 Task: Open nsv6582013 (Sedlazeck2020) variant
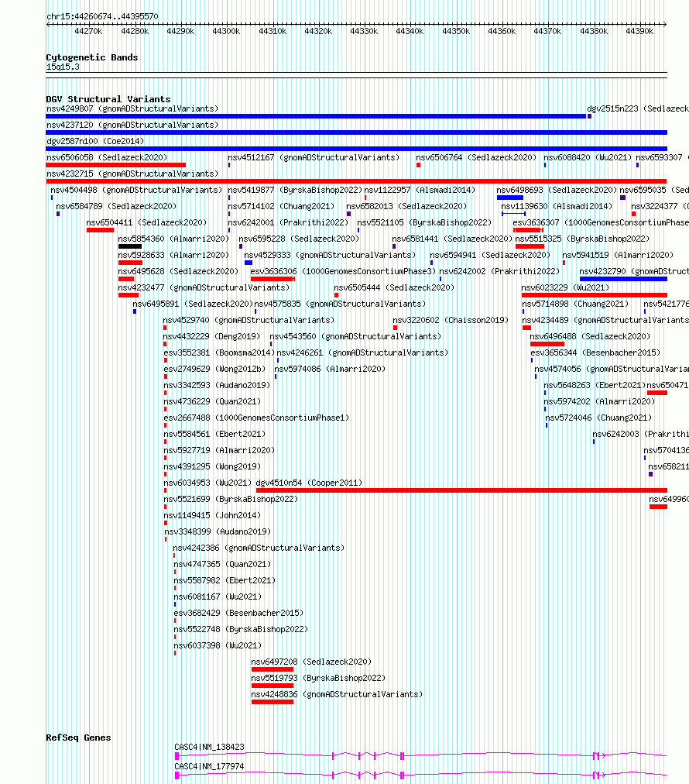coord(406,207)
